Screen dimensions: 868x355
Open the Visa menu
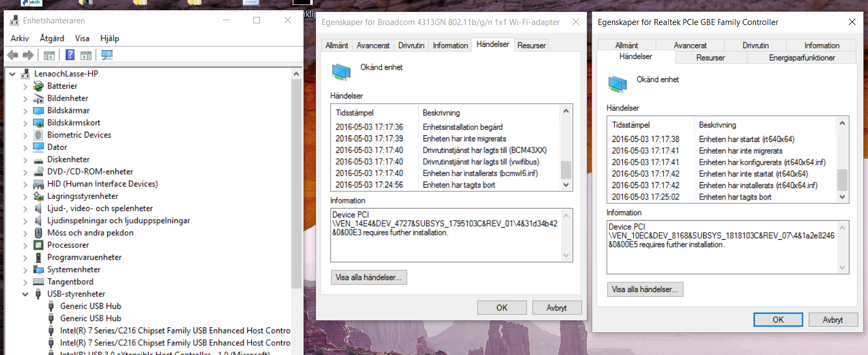(x=82, y=38)
